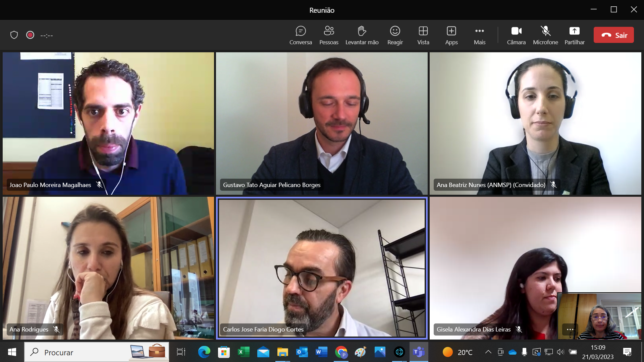The width and height of the screenshot is (644, 362).
Task: Click the Reunião window title
Action: (322, 10)
